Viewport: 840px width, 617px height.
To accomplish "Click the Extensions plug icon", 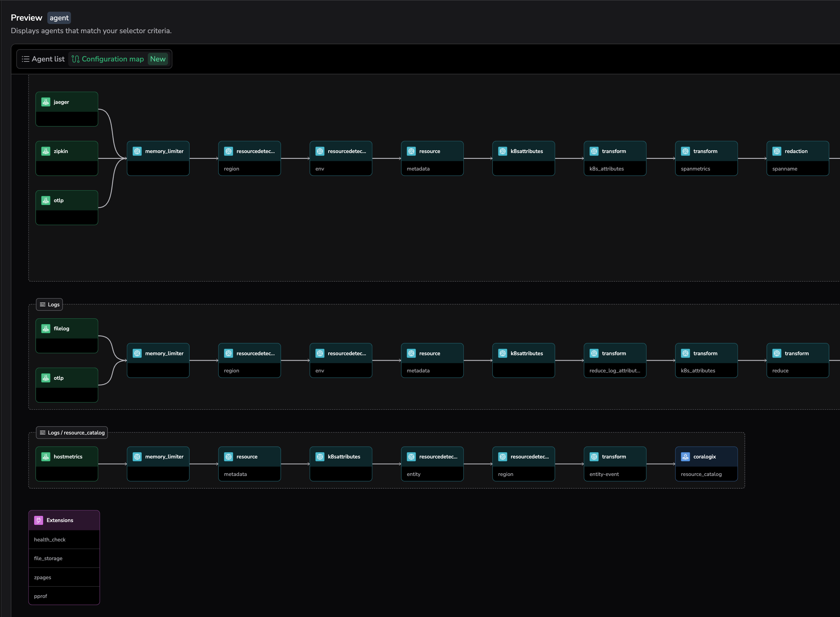I will 38,520.
